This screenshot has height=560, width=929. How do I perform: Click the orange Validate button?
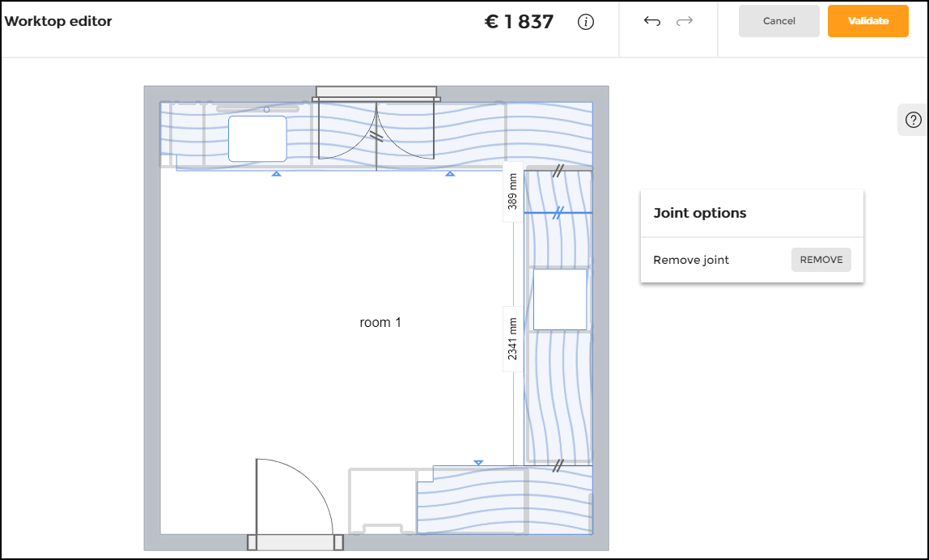click(x=867, y=21)
